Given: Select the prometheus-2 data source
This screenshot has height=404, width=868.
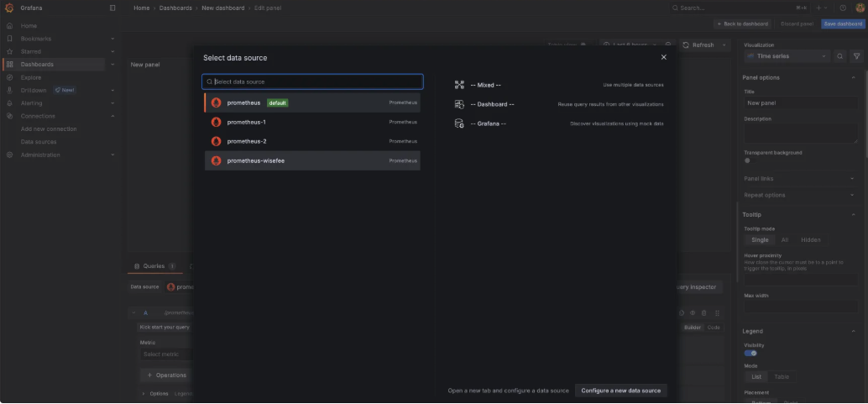Looking at the screenshot, I should coord(312,141).
